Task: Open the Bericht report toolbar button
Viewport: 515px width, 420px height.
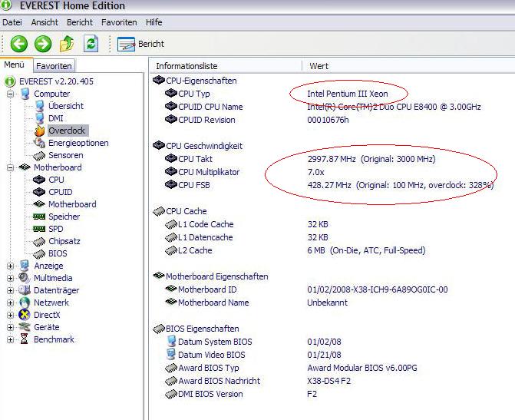Action: coord(140,44)
